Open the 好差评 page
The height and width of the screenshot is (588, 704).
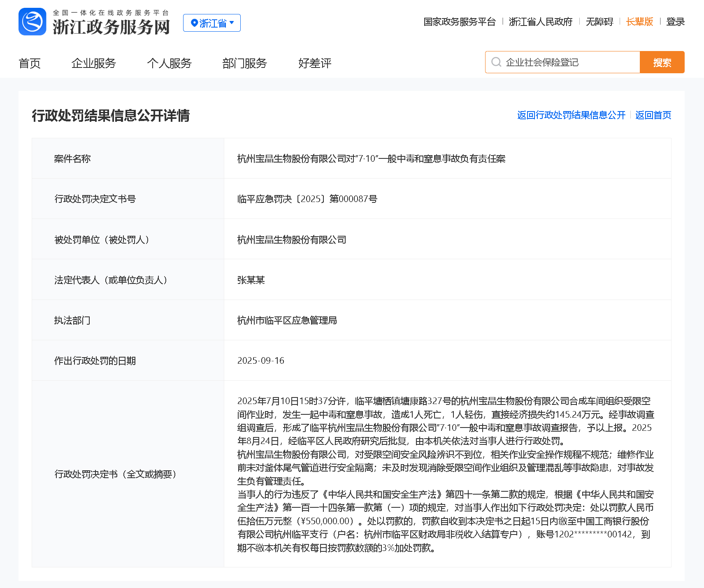pos(314,63)
